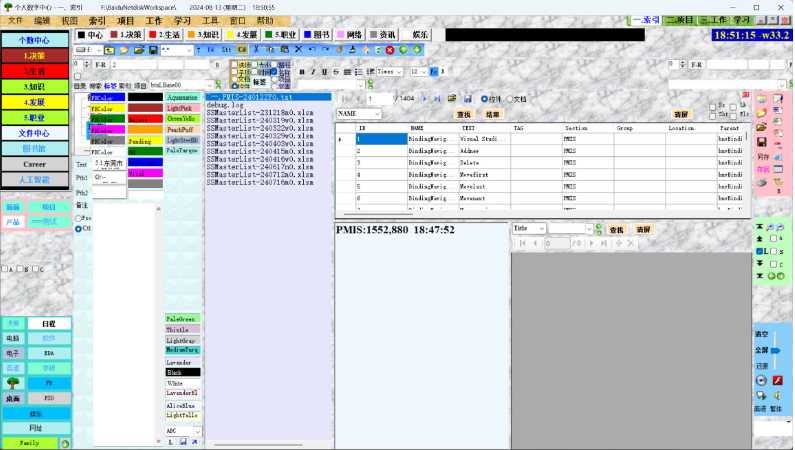Click the 查找 button above the table

(x=463, y=115)
